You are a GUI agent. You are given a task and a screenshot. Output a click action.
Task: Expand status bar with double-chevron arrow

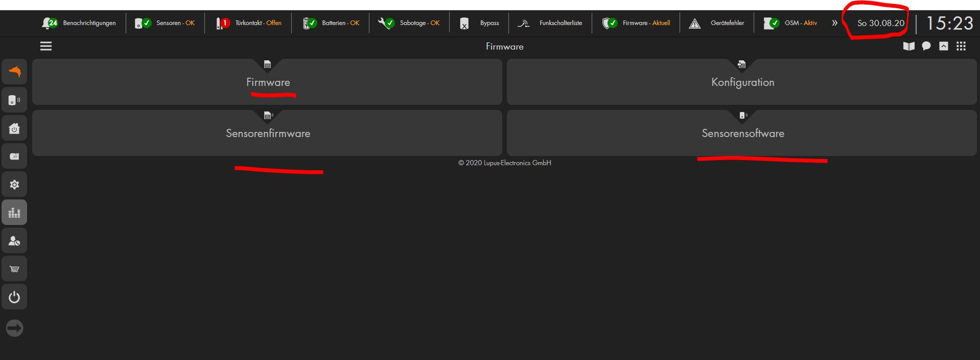click(x=834, y=23)
